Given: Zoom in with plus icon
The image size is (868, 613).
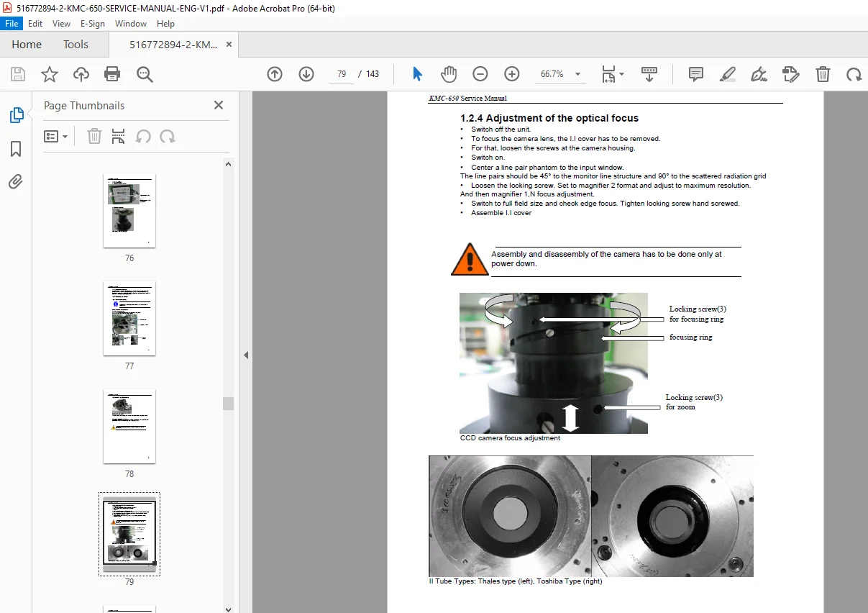Looking at the screenshot, I should [x=512, y=74].
